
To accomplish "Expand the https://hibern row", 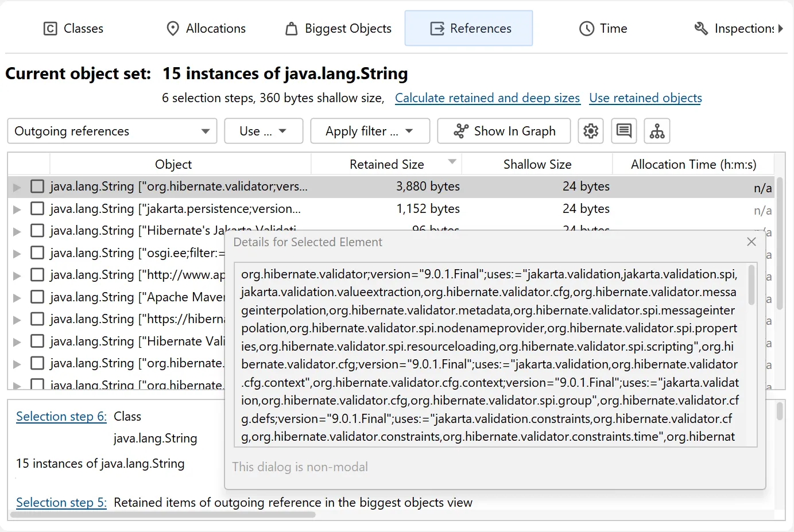I will coord(17,320).
